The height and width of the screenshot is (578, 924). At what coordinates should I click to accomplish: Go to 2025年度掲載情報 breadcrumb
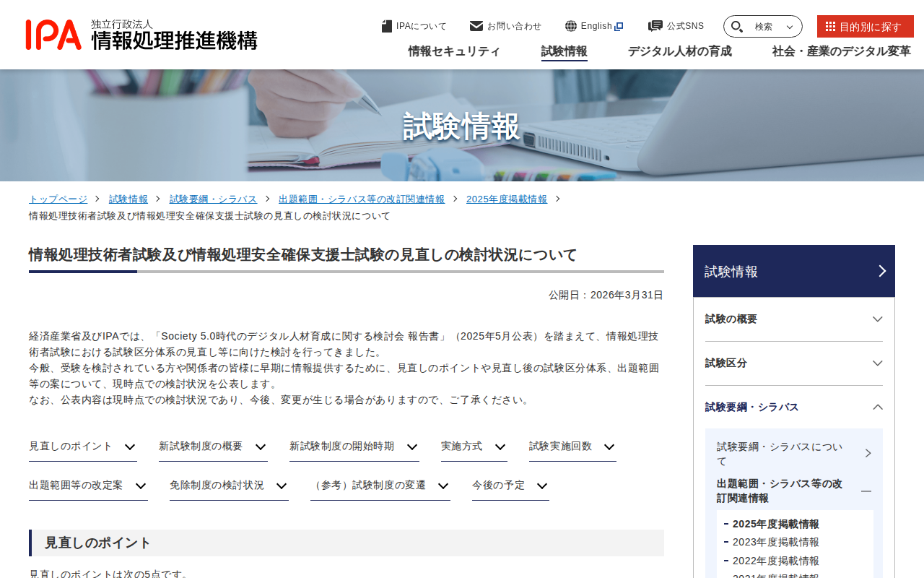click(x=507, y=199)
